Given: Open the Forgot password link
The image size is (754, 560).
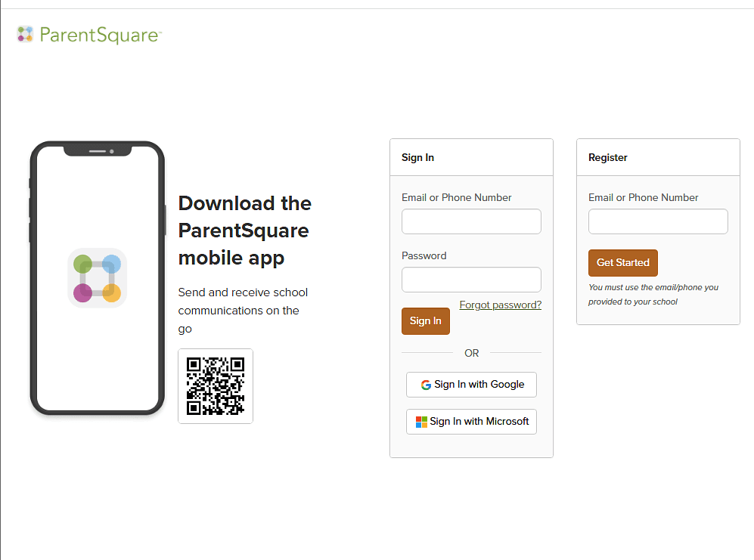Looking at the screenshot, I should [500, 305].
